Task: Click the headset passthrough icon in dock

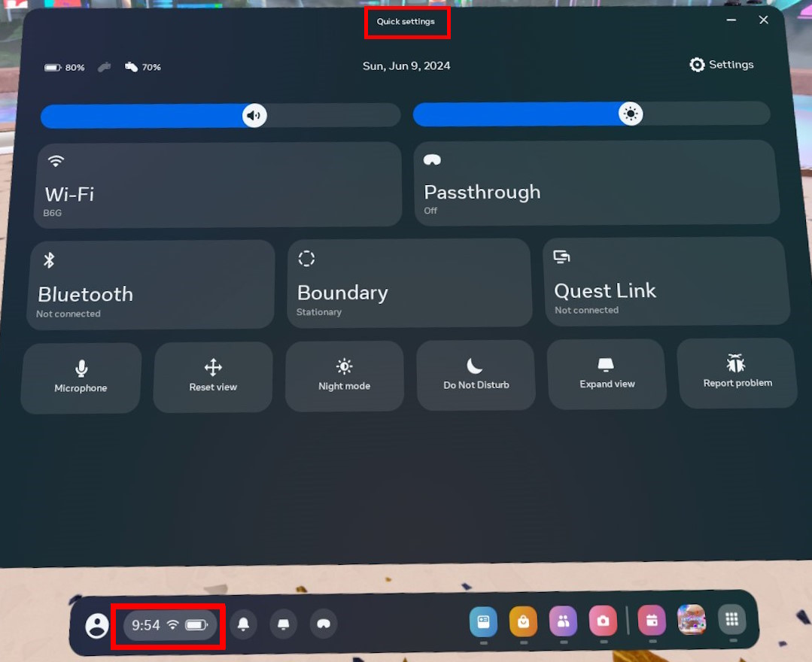Action: [x=324, y=624]
